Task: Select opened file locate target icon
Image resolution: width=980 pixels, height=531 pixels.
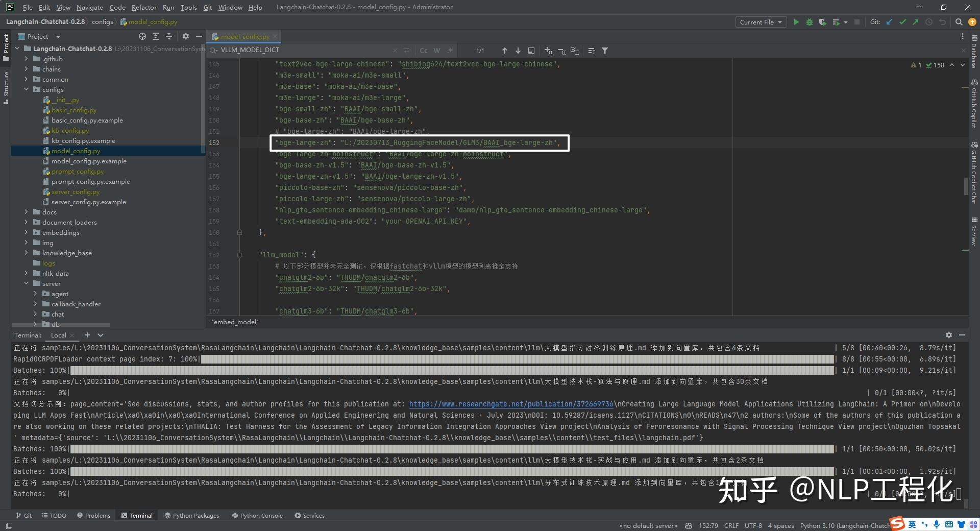Action: click(x=142, y=36)
